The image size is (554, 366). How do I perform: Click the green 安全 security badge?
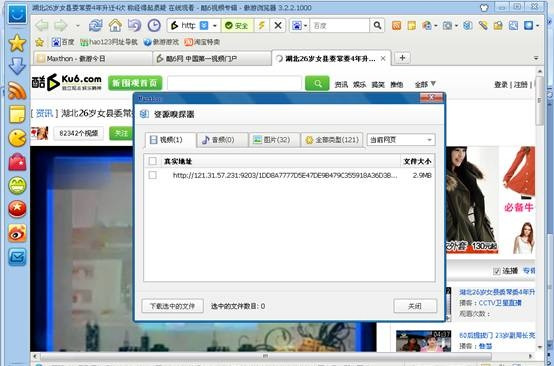point(237,26)
